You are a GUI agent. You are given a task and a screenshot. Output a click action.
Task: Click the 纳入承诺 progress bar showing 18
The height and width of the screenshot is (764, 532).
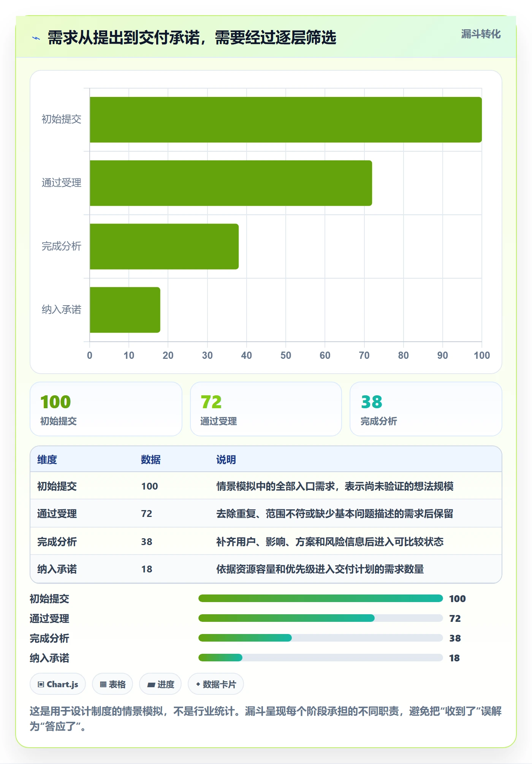click(x=320, y=658)
